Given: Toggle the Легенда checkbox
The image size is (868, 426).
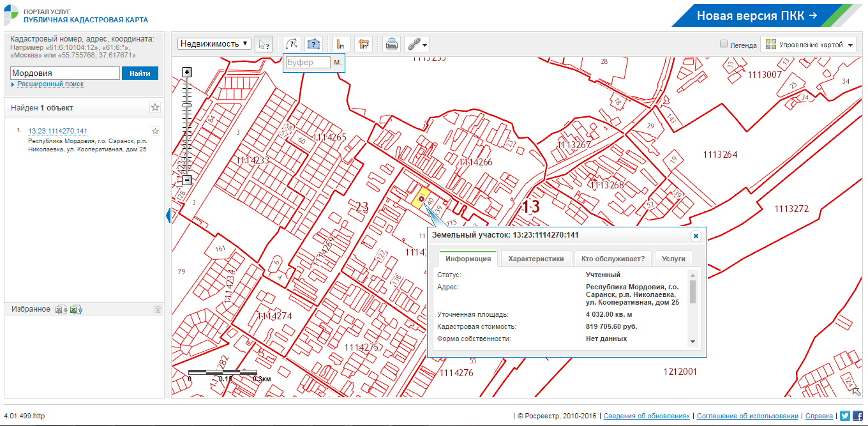Looking at the screenshot, I should point(724,44).
